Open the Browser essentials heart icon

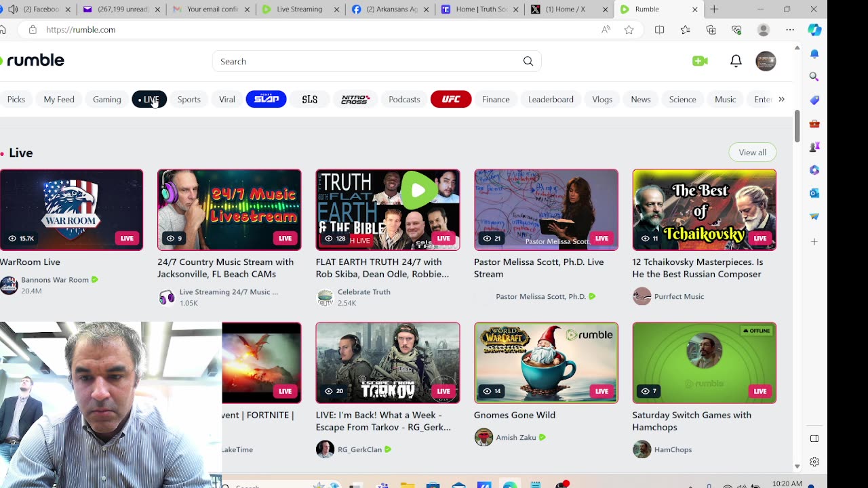[737, 30]
